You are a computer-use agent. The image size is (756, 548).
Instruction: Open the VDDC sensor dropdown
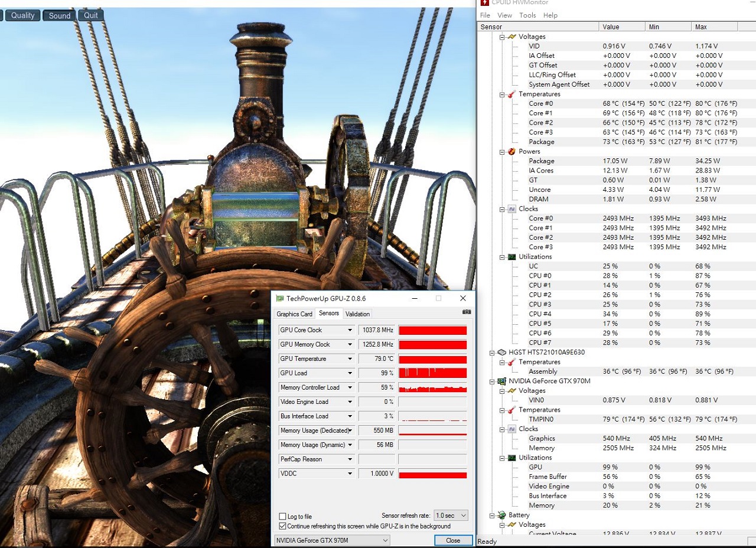pos(350,474)
